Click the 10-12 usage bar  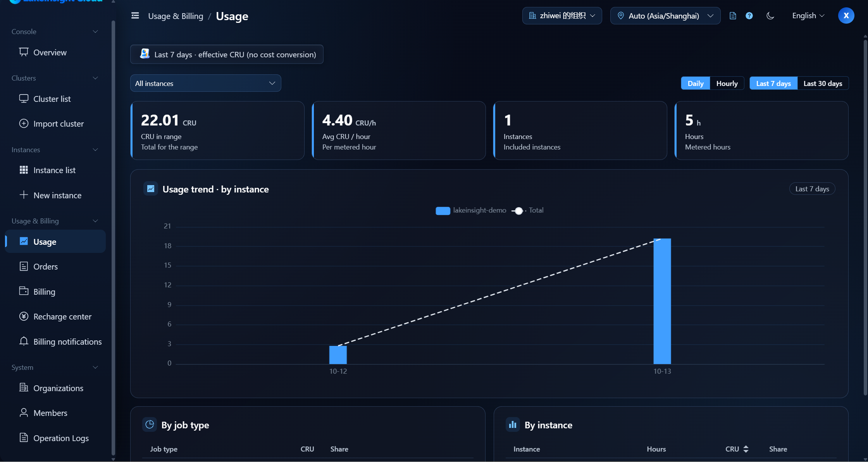[x=338, y=355]
